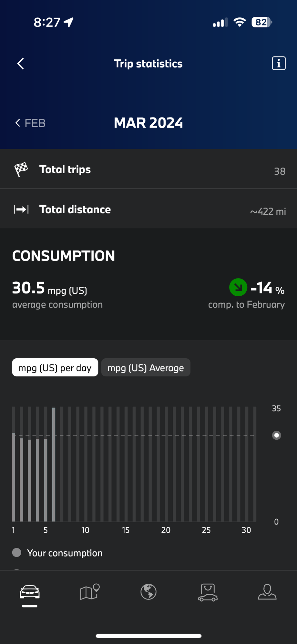This screenshot has height=644, width=297.
Task: Tap the Total distance arrow icon
Action: 21,210
